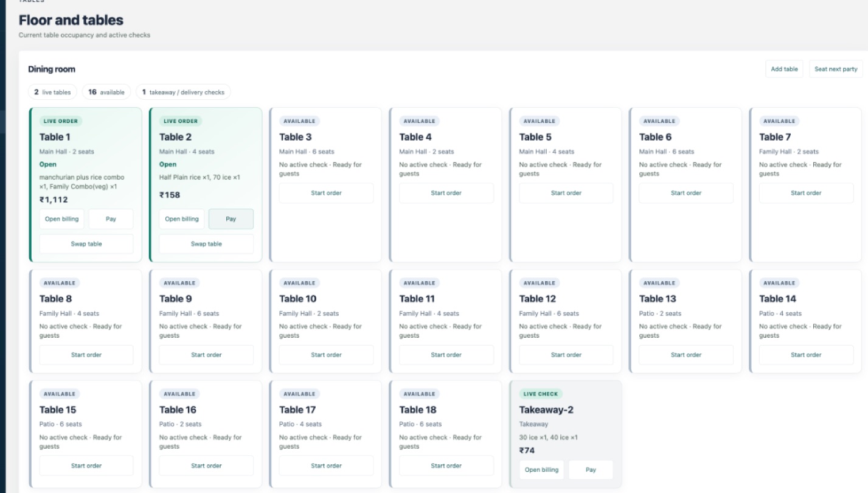The width and height of the screenshot is (868, 493).
Task: Start order on Table 14
Action: pyautogui.click(x=806, y=355)
